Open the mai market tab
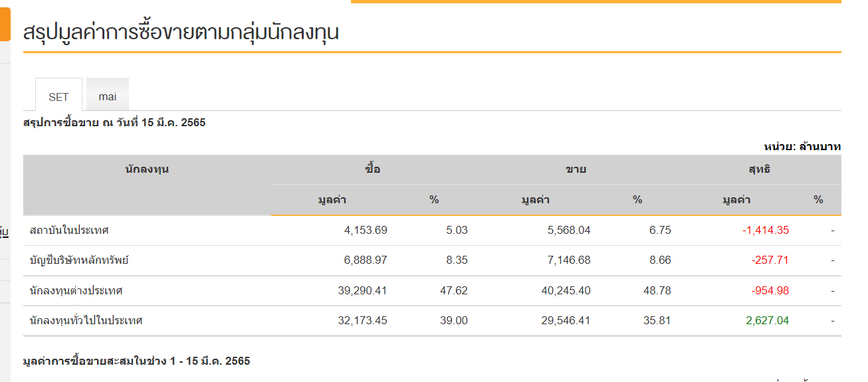This screenshot has width=868, height=382. [107, 96]
